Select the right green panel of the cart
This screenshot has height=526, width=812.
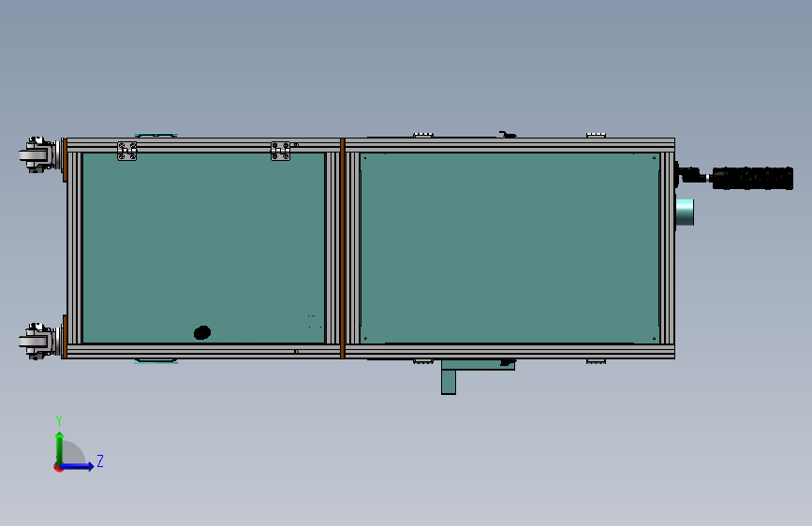tap(509, 248)
